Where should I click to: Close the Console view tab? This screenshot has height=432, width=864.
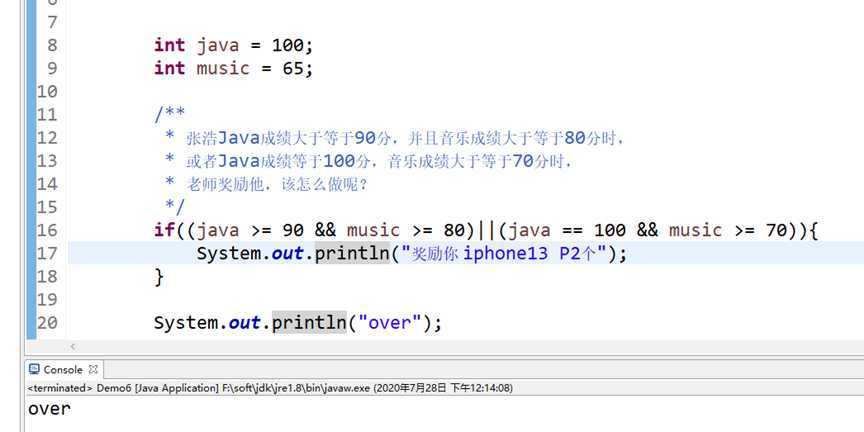[x=93, y=369]
